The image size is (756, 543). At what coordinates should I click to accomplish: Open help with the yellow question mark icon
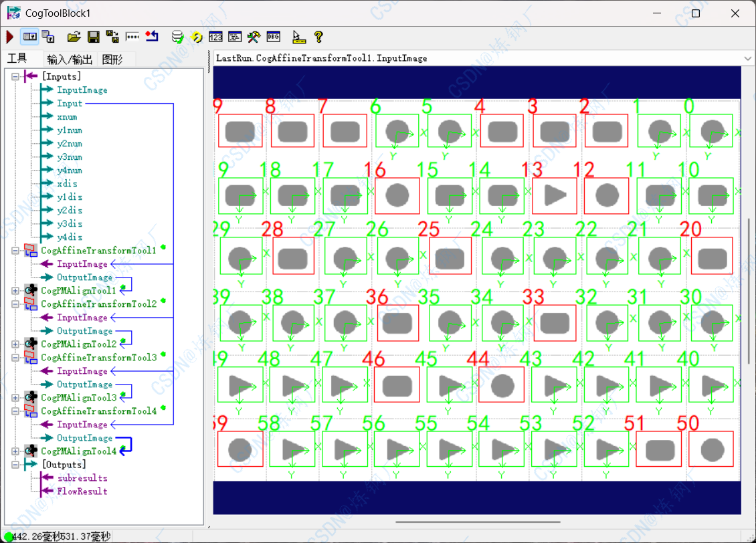click(318, 37)
